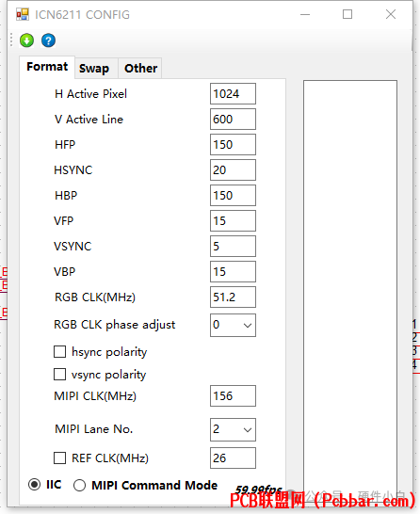420x514 pixels.
Task: Click the ICN6211 CONFIG app icon
Action: (23, 14)
